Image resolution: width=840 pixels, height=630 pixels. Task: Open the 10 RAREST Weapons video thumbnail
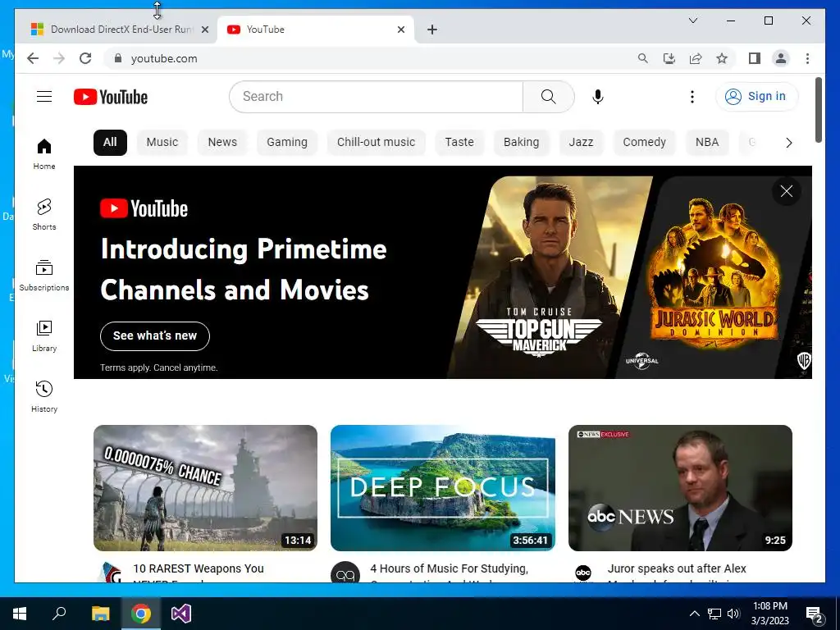(x=205, y=487)
